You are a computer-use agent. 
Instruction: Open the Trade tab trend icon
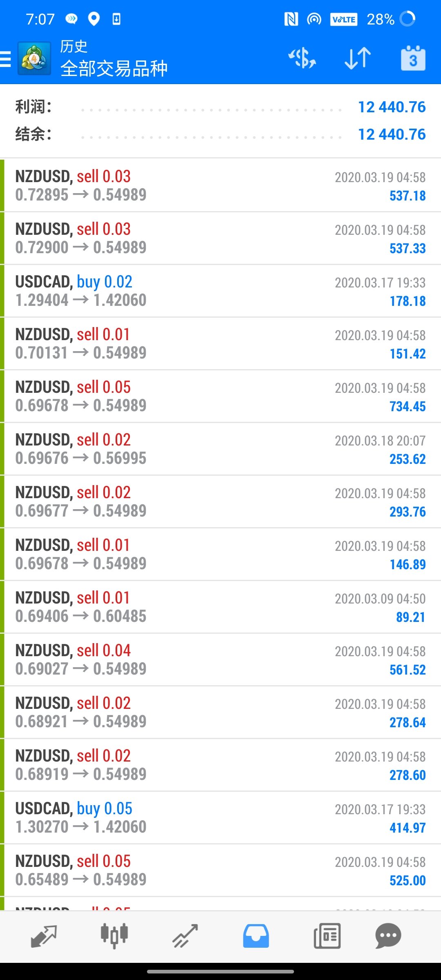click(x=185, y=936)
